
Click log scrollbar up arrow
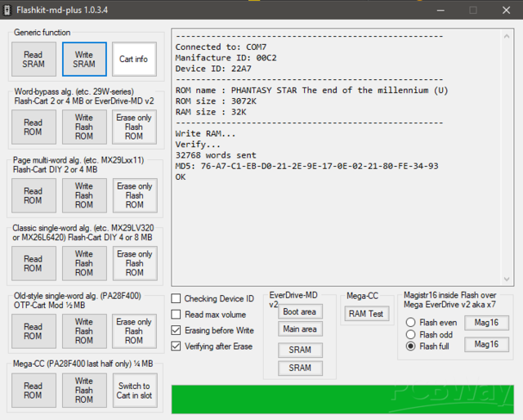click(507, 37)
